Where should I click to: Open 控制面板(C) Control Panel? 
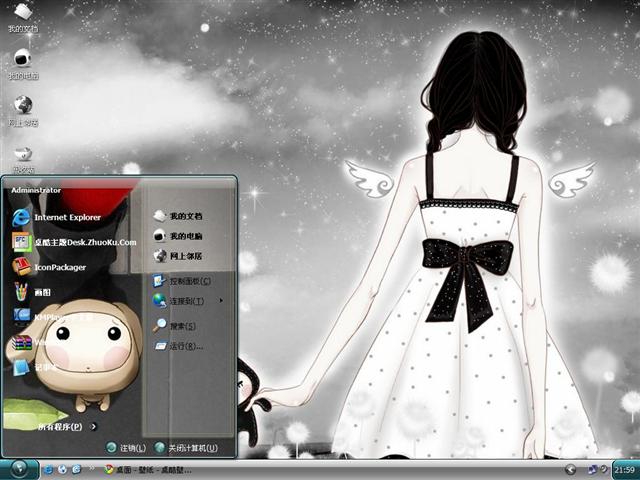[x=182, y=281]
